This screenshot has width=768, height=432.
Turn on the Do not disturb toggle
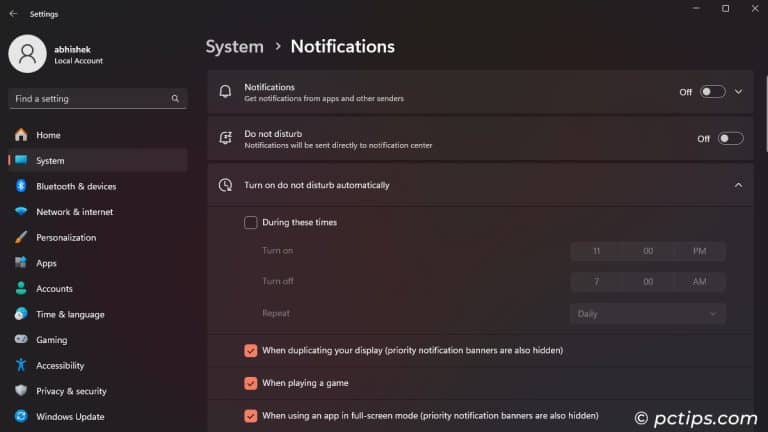[730, 139]
